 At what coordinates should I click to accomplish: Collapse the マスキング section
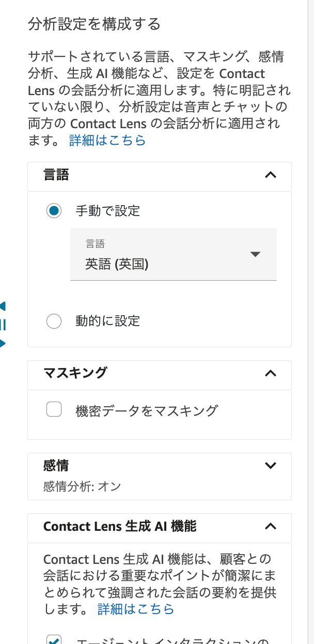271,373
